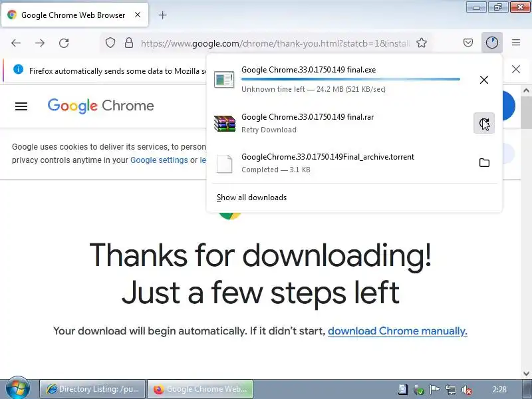Click the taskbar clock showing 2:28
The height and width of the screenshot is (399, 532).
click(x=500, y=390)
